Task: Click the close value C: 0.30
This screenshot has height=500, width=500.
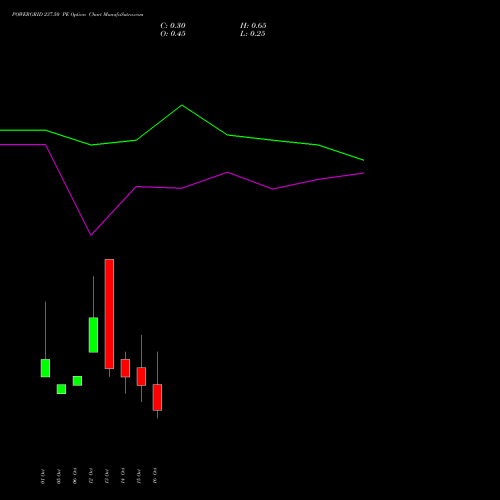Action: [173, 26]
